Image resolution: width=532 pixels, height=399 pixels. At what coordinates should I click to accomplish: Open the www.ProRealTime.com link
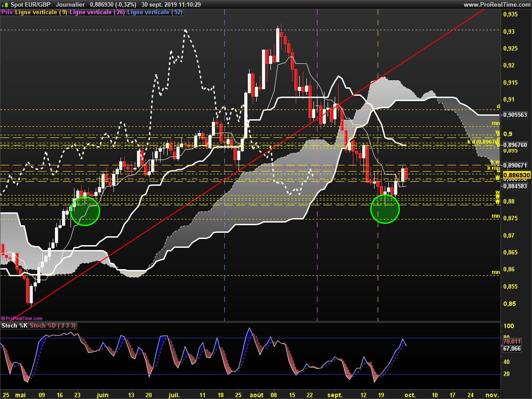coord(497,4)
